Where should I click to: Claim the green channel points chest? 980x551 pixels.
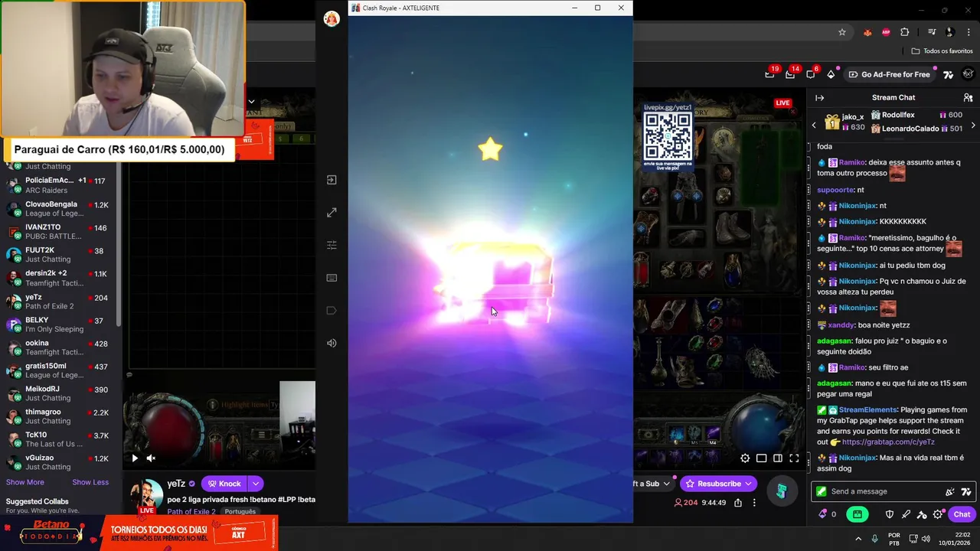[857, 514]
